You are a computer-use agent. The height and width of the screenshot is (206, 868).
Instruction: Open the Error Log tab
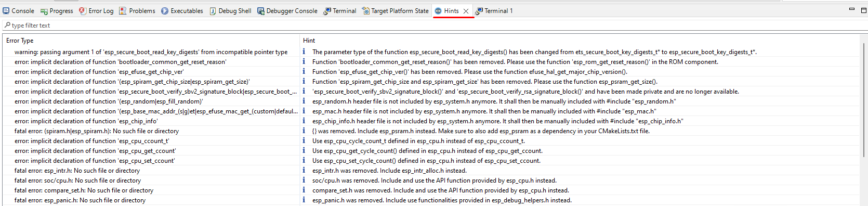[96, 11]
